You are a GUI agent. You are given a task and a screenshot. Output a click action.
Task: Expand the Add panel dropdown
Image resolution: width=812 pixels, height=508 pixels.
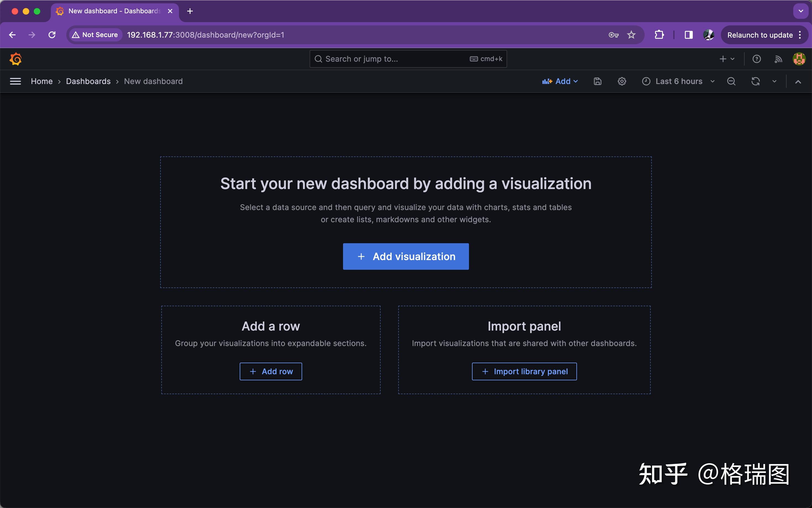[x=560, y=81]
